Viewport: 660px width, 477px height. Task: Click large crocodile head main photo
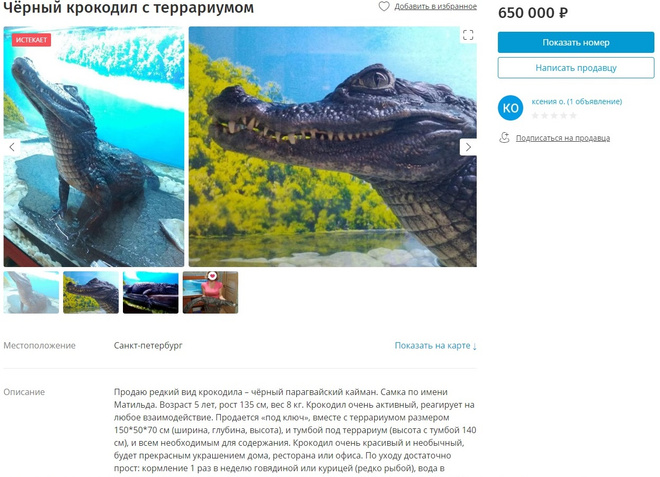pos(333,147)
